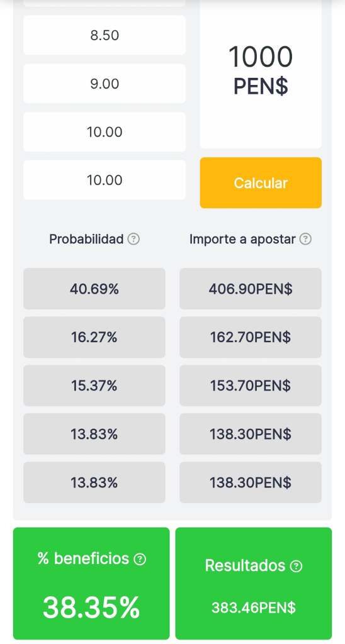Select the 15.37% probability cell

(x=94, y=386)
